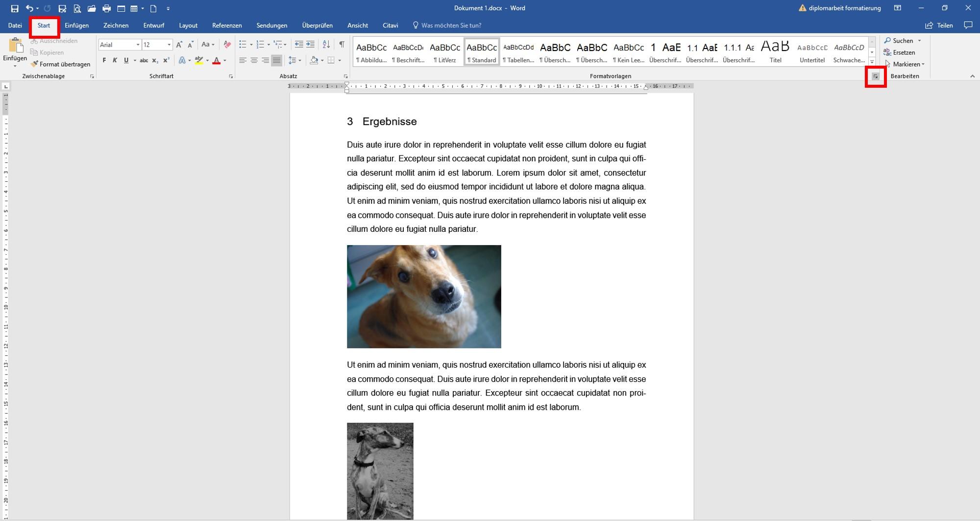Screen dimensions: 980x521
Task: Sort the selection with the A-Z icon
Action: click(x=326, y=45)
